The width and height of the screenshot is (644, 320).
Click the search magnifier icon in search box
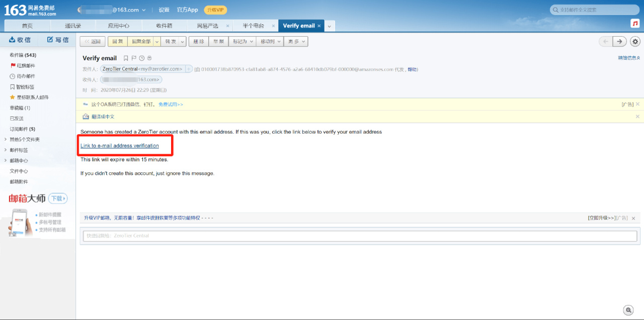coord(555,10)
